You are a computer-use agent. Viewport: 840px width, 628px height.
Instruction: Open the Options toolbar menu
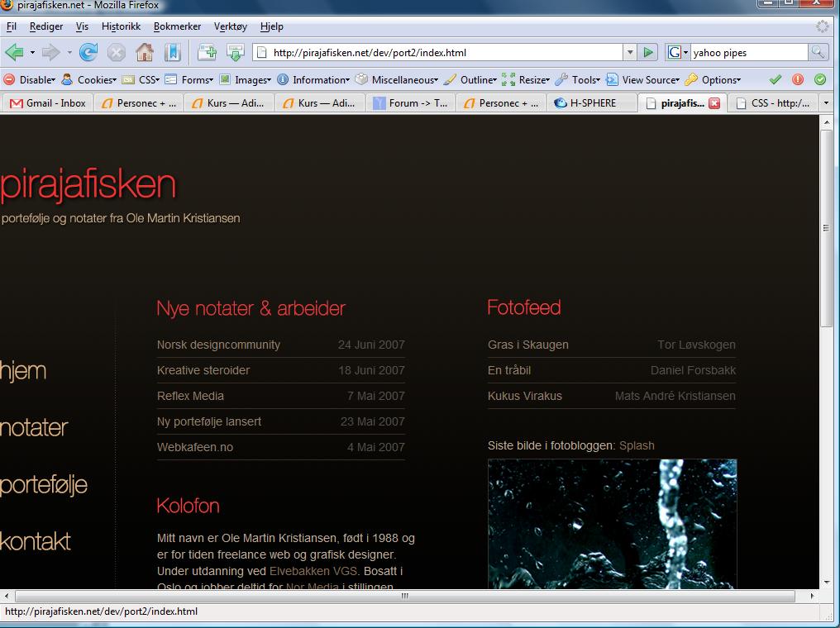[714, 80]
